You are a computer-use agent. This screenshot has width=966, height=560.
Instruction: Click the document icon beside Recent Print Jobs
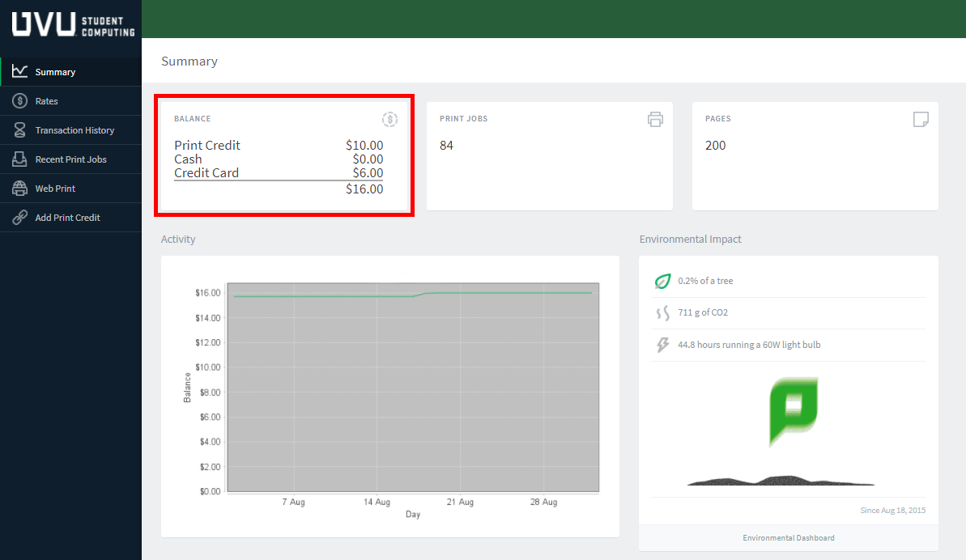click(x=20, y=159)
